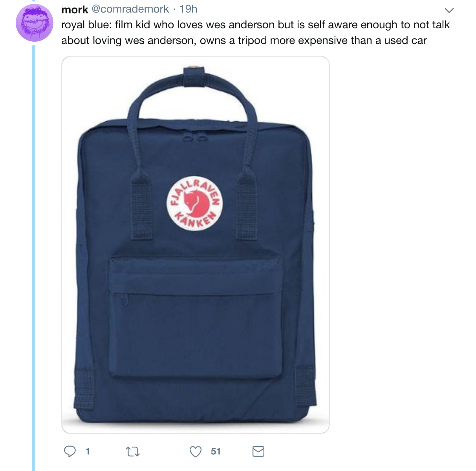
Task: Click the reply speech bubble icon
Action: click(70, 451)
